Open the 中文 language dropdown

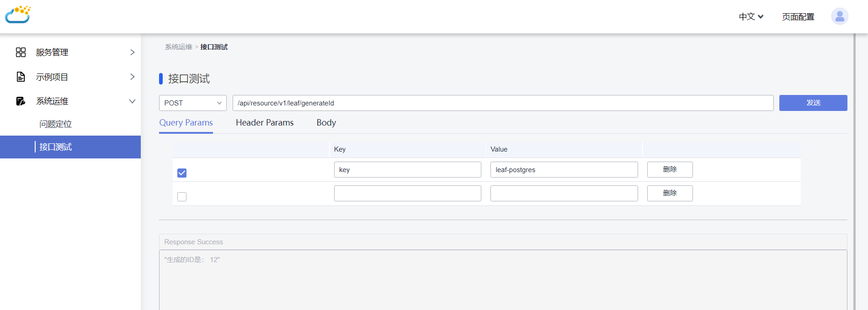(x=751, y=17)
